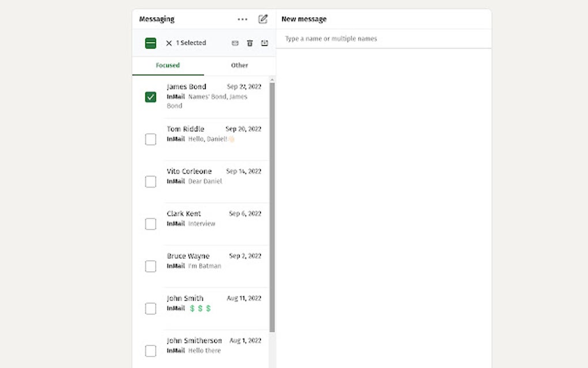Screen dimensions: 588x368
Task: Uncheck the James Bond conversation
Action: tap(150, 97)
